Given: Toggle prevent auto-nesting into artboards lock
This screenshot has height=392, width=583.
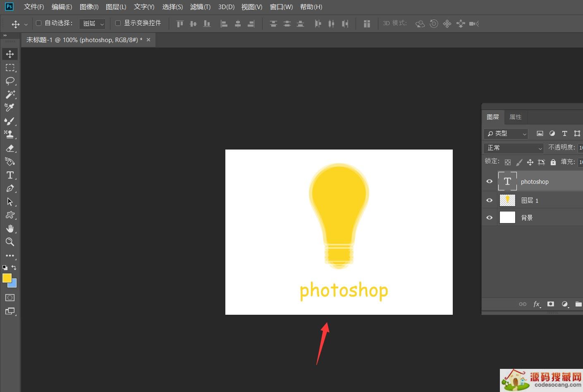Looking at the screenshot, I should [542, 162].
